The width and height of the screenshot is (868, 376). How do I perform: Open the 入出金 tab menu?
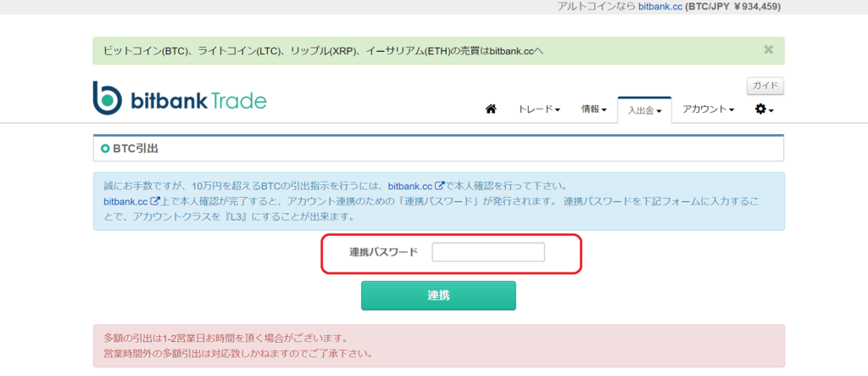pos(644,109)
